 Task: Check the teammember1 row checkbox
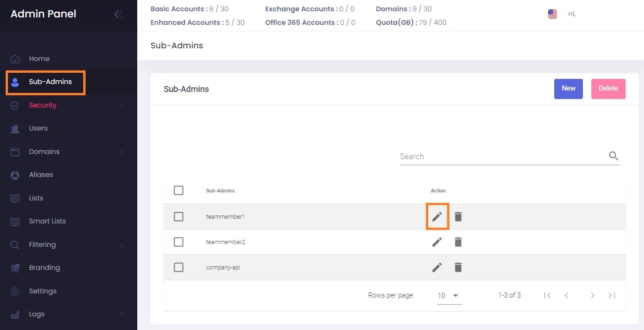point(179,216)
